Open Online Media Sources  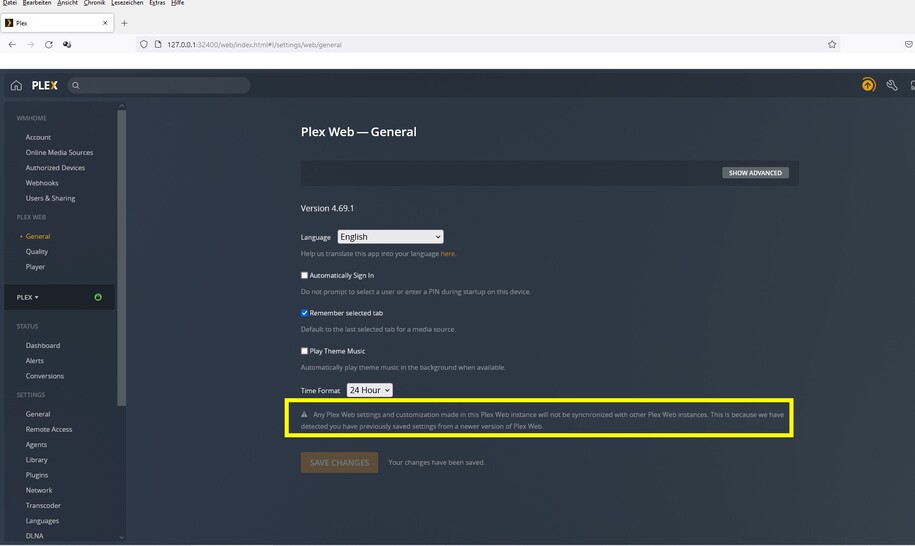59,153
